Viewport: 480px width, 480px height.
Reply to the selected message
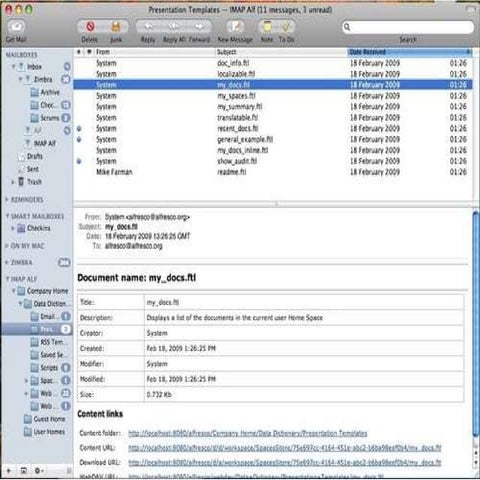coord(148,26)
